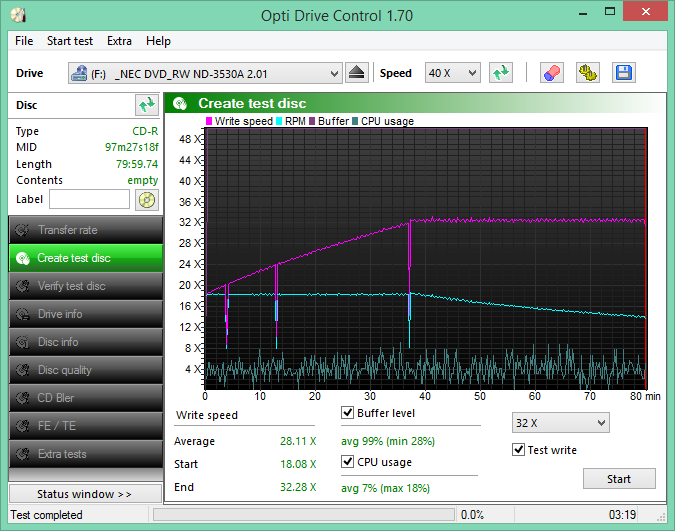Click the write speed graph area
675x531 pixels.
426,259
